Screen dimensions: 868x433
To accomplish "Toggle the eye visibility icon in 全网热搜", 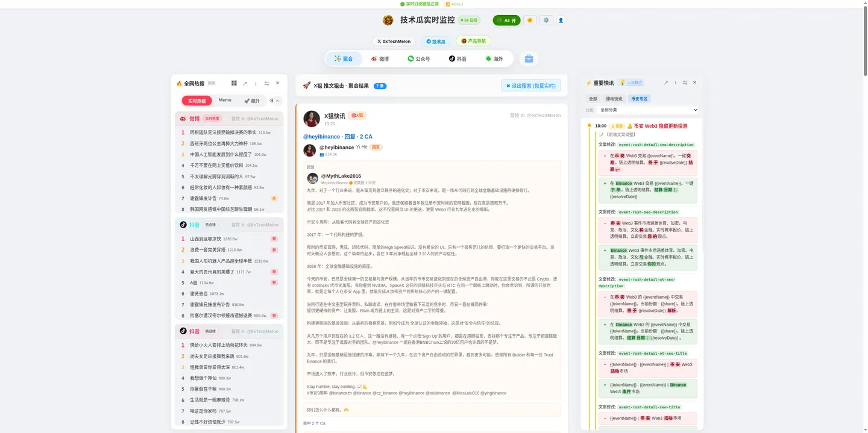I will [x=272, y=101].
